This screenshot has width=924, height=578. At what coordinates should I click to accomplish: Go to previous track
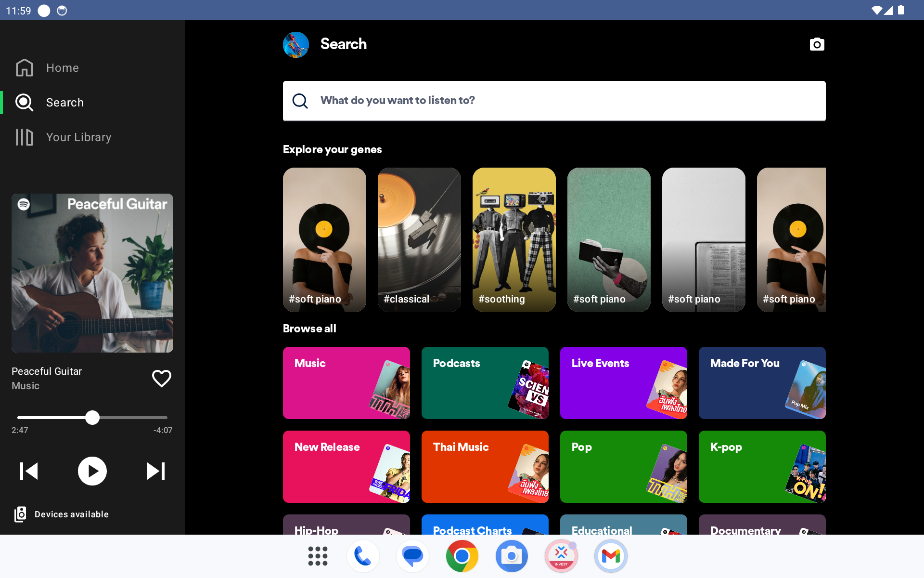click(x=29, y=471)
